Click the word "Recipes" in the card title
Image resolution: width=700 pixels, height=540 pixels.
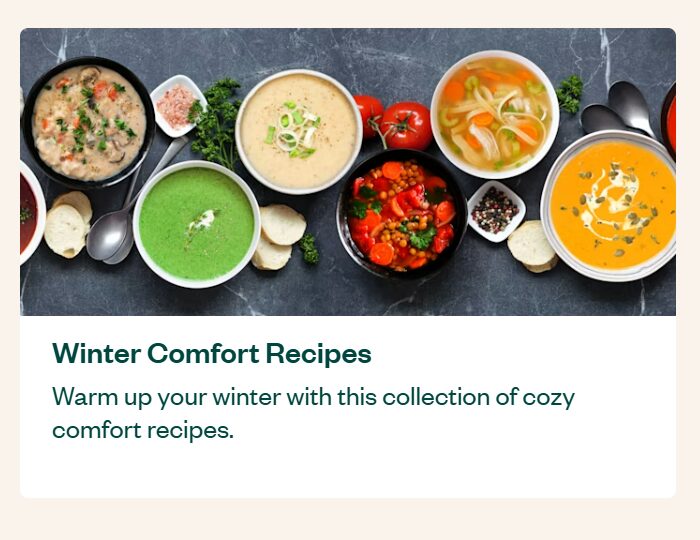click(x=319, y=354)
